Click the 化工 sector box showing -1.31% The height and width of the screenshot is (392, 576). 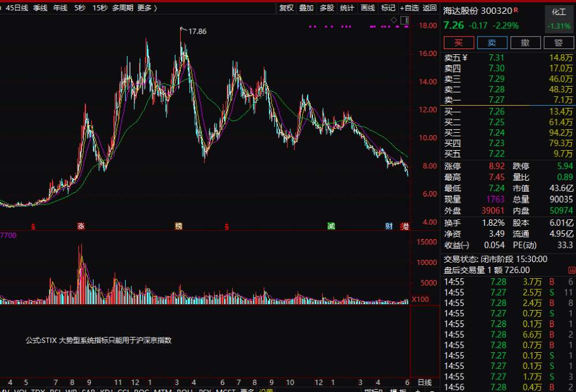point(559,18)
